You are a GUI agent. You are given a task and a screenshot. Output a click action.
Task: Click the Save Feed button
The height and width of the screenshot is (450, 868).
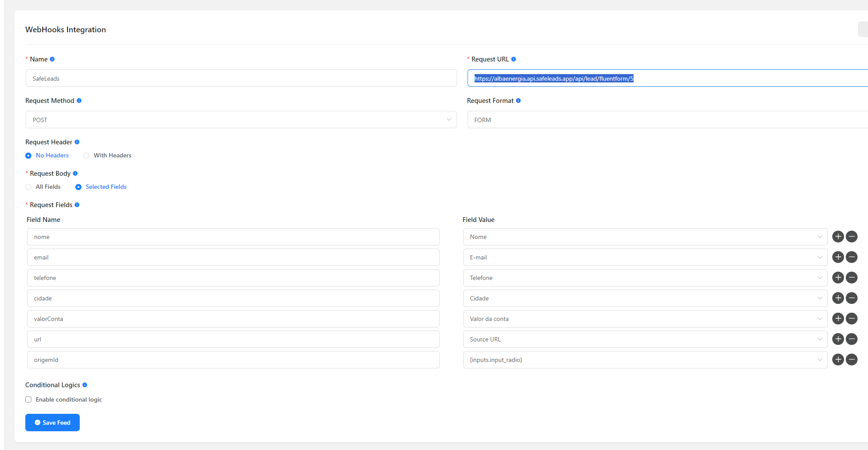pyautogui.click(x=52, y=423)
